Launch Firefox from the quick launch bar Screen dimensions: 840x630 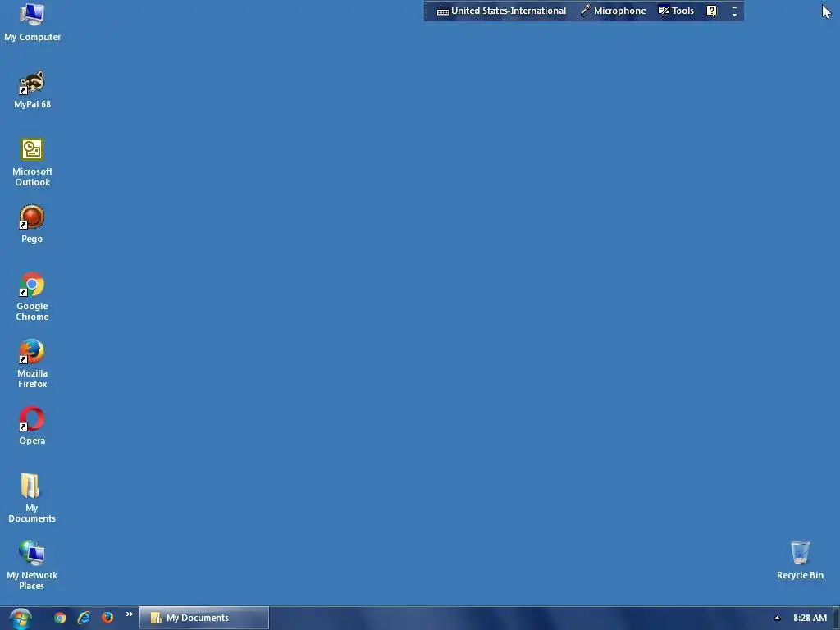coord(107,618)
